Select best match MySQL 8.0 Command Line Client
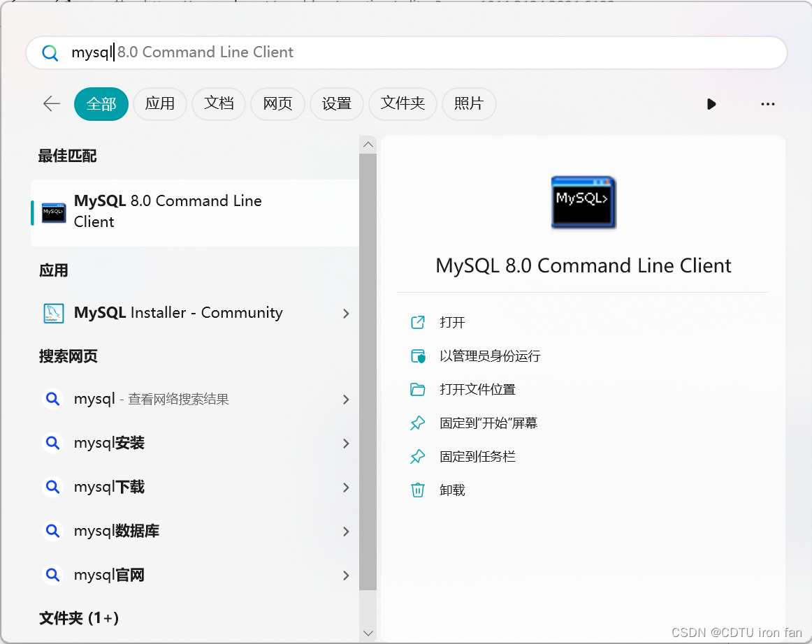 [195, 213]
